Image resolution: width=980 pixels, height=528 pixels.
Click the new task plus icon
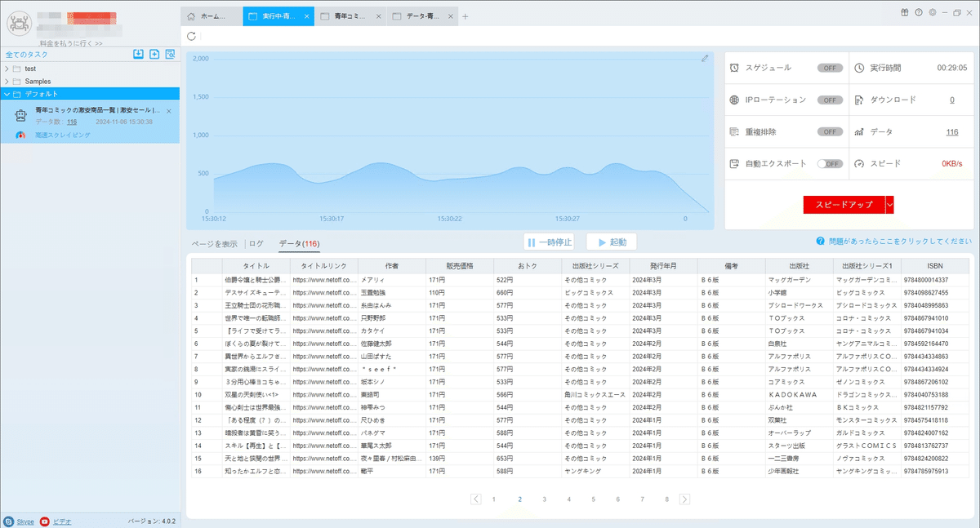(x=154, y=54)
